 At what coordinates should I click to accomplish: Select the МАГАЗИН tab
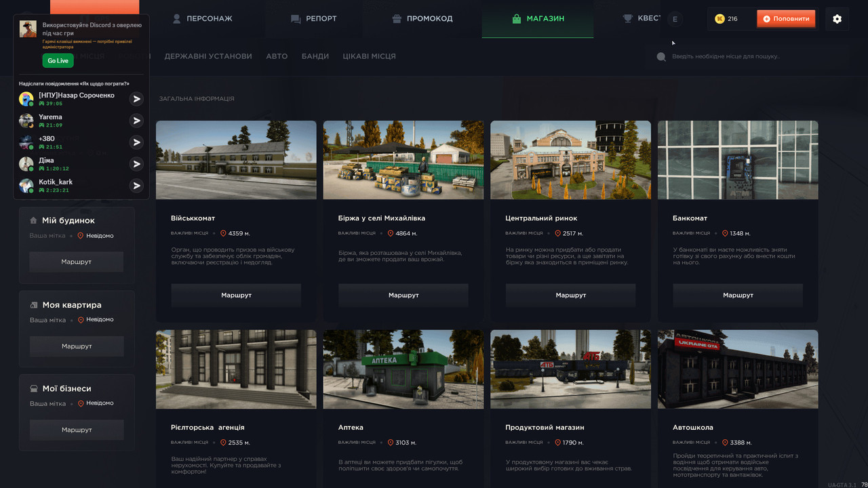pyautogui.click(x=538, y=18)
